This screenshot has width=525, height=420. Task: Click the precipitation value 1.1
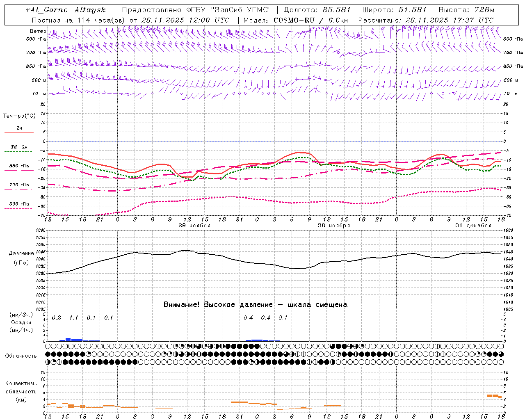coord(73,318)
